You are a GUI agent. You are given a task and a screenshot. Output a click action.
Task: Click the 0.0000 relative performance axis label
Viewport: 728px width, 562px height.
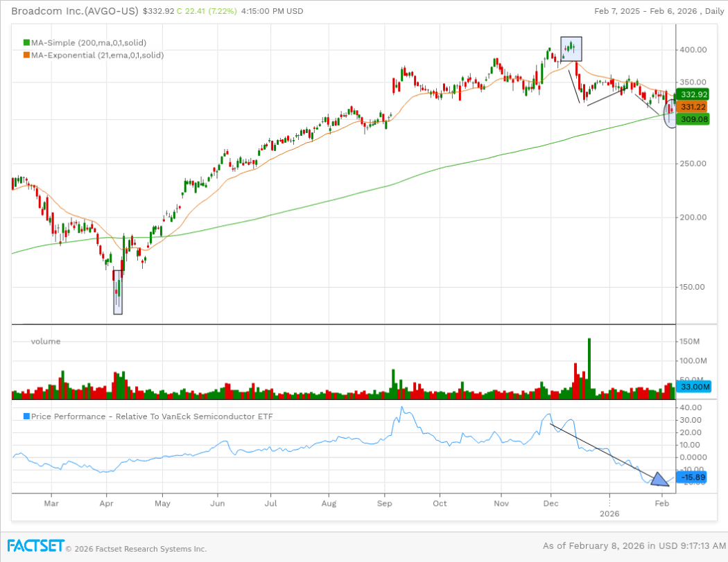[693, 457]
